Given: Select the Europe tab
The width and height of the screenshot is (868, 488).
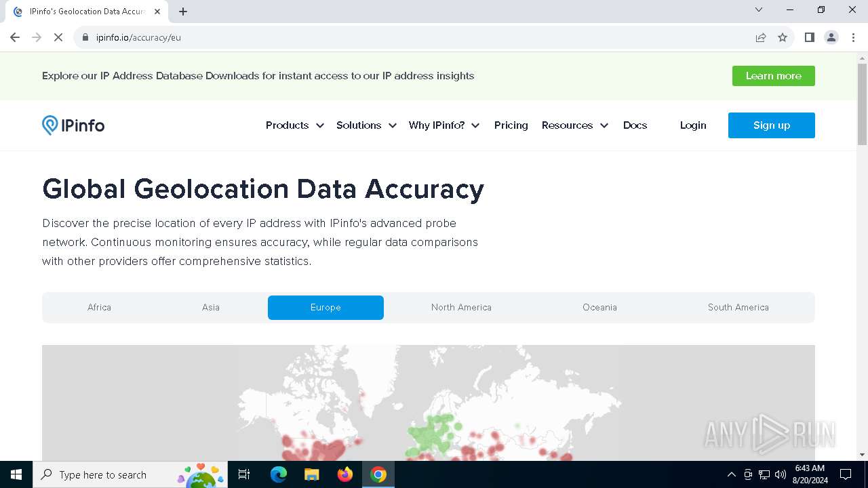Looking at the screenshot, I should 325,308.
